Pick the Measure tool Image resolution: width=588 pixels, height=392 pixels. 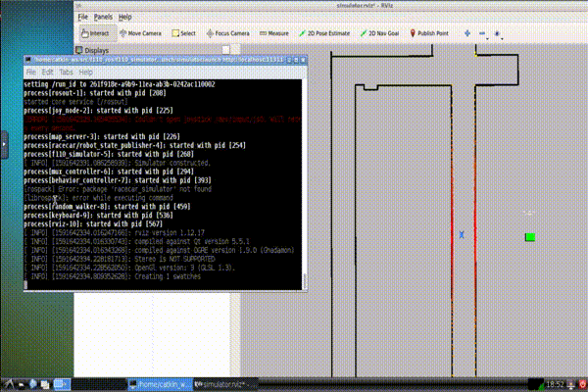(274, 33)
